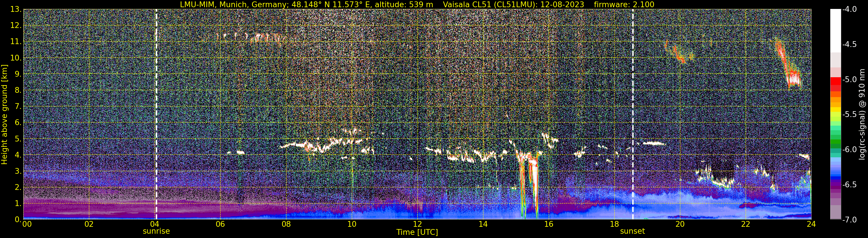The width and height of the screenshot is (868, 238).
Task: Click the 18 tick label on the time axis
Action: [x=614, y=224]
